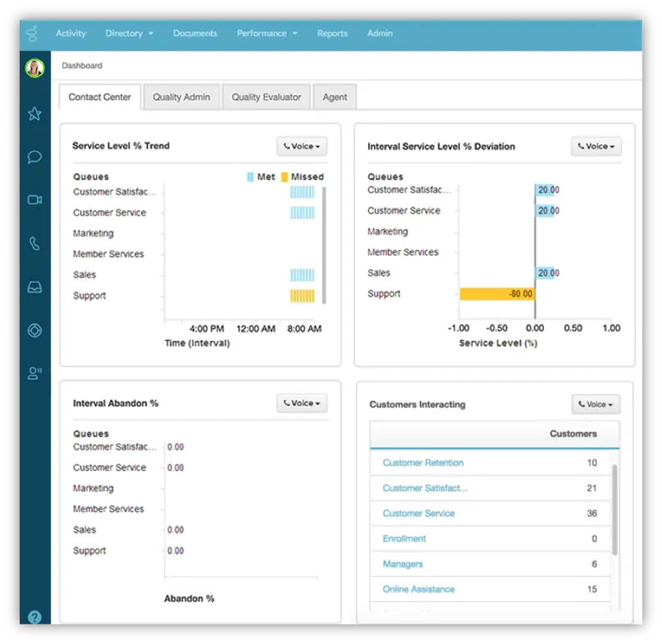The image size is (662, 644).
Task: Click the Online Assistance link
Action: click(418, 589)
